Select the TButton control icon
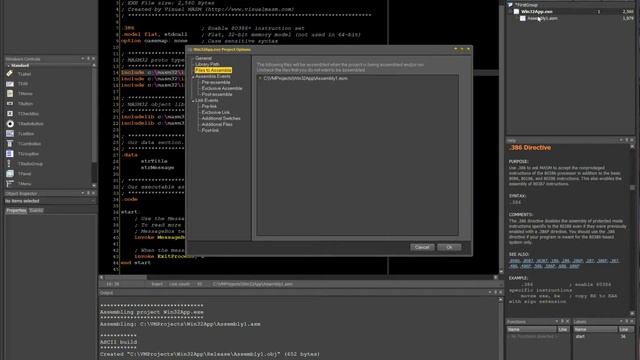Viewport: 640px width, 360px height. click(10, 104)
